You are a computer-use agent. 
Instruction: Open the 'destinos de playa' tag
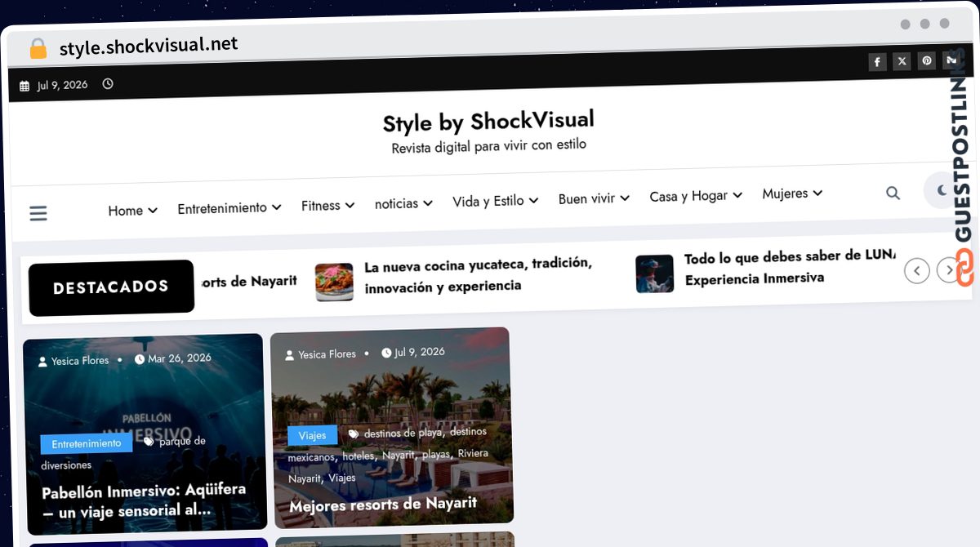pos(403,433)
